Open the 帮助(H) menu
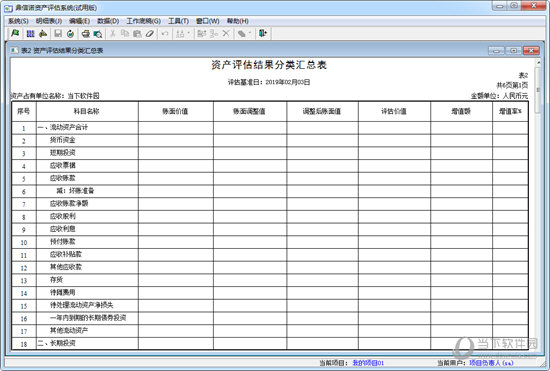The image size is (550, 371). click(x=237, y=21)
